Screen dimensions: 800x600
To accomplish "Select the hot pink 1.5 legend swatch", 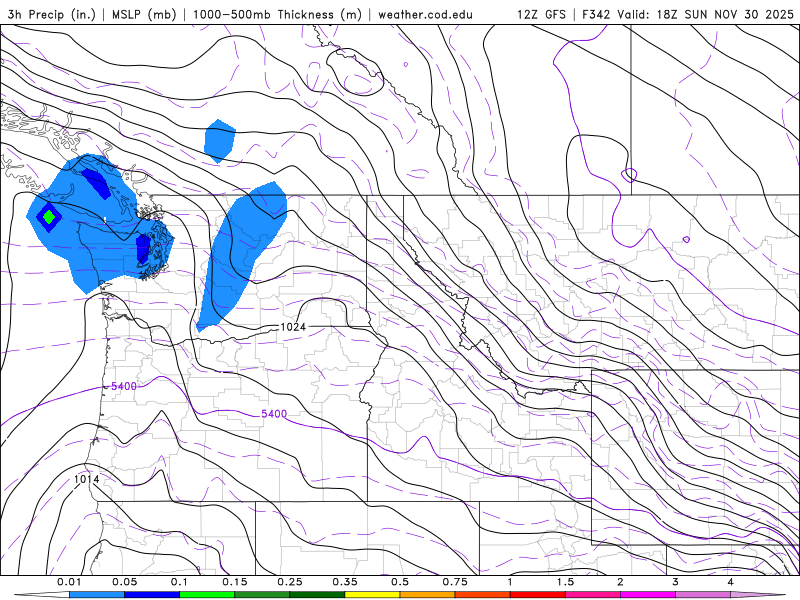I will [x=593, y=595].
